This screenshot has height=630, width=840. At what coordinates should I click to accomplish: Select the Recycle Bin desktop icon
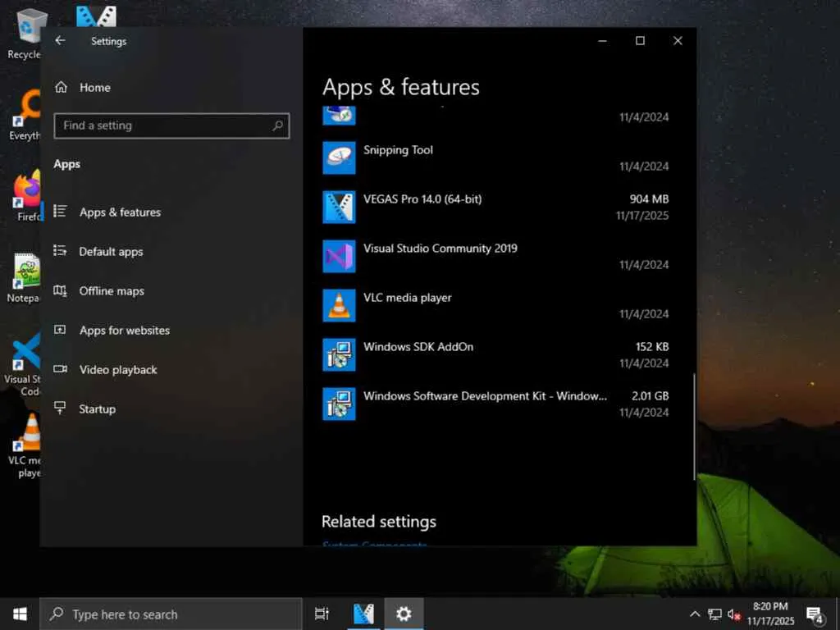25,33
